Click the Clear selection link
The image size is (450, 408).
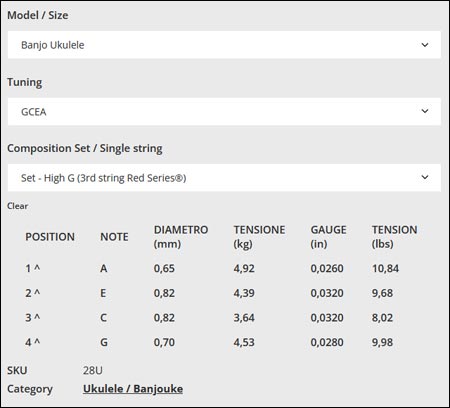17,206
